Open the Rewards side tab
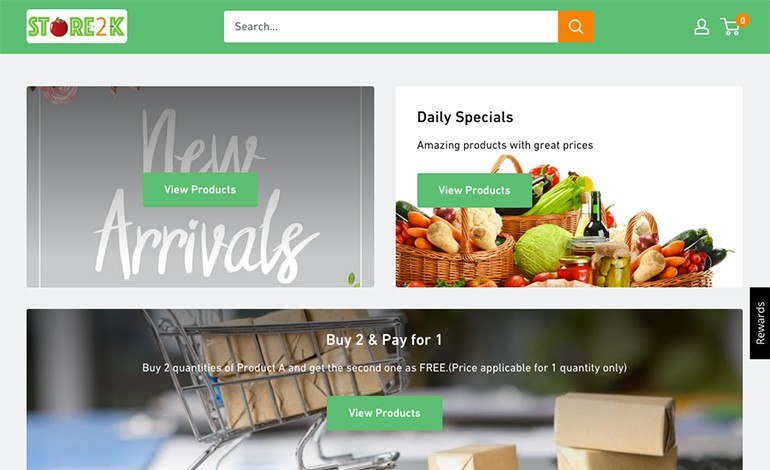 pyautogui.click(x=760, y=323)
